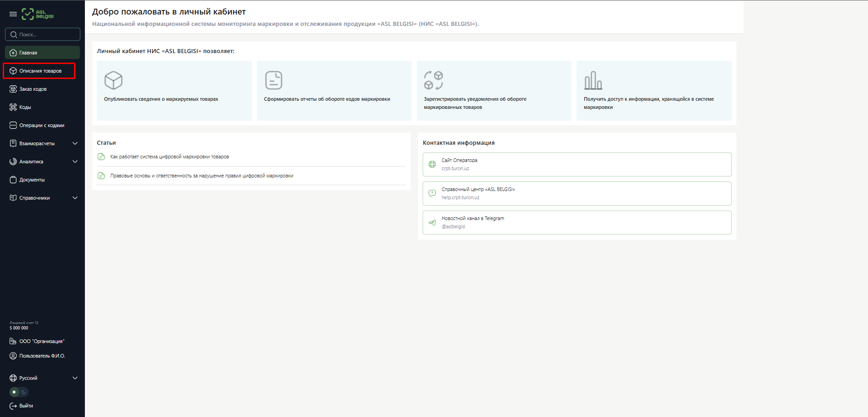Click the receipt icon beside Взаиморасчеты
Screen dimensions: 868x417
coord(13,143)
